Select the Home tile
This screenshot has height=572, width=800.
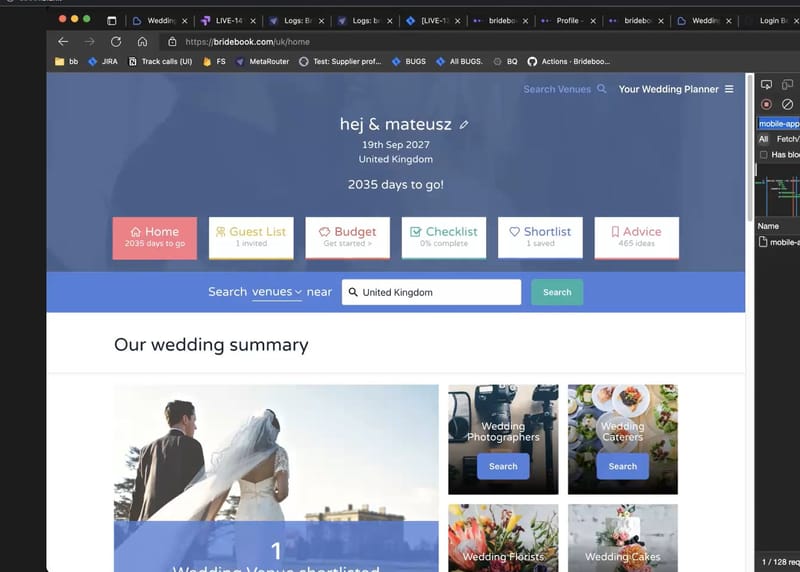pyautogui.click(x=155, y=238)
